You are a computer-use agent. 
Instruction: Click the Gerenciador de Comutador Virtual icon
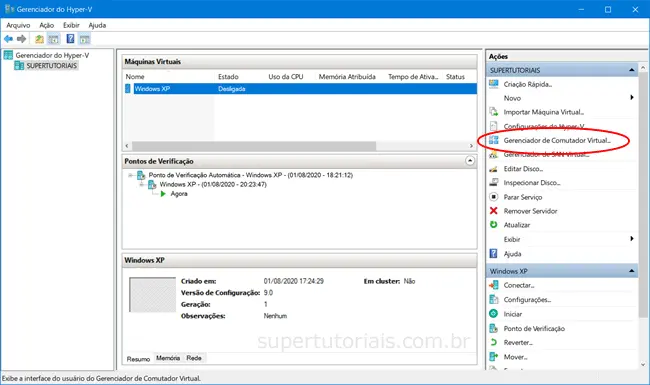[494, 140]
